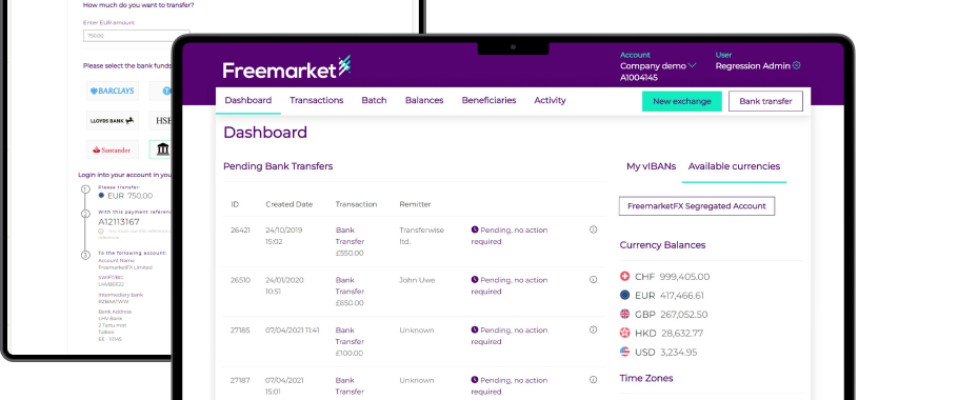Click payment reference A12113167
The image size is (978, 400).
(119, 222)
